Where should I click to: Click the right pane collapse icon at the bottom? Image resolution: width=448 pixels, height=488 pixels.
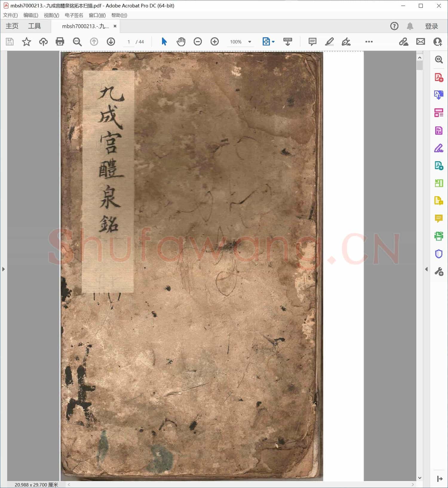pyautogui.click(x=440, y=479)
